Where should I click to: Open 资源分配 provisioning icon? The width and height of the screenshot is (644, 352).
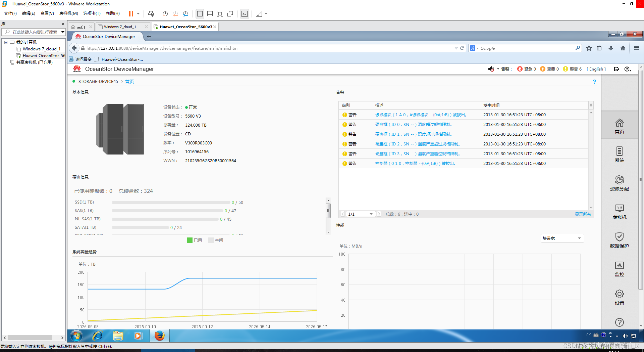point(619,183)
